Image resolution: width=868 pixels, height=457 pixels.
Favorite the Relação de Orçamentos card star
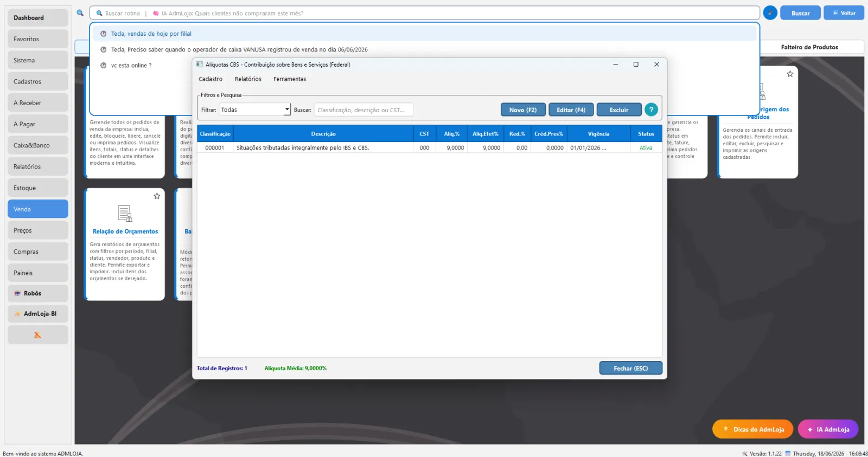click(x=157, y=196)
